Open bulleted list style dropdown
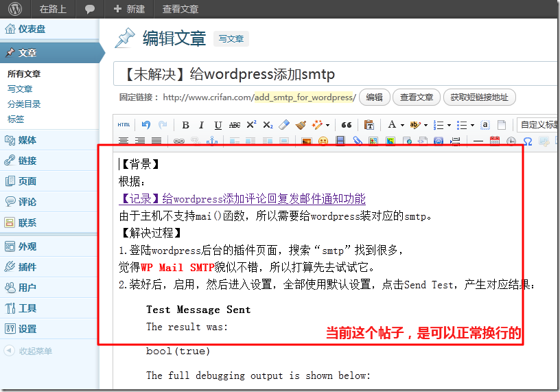This screenshot has width=560, height=392. point(472,125)
